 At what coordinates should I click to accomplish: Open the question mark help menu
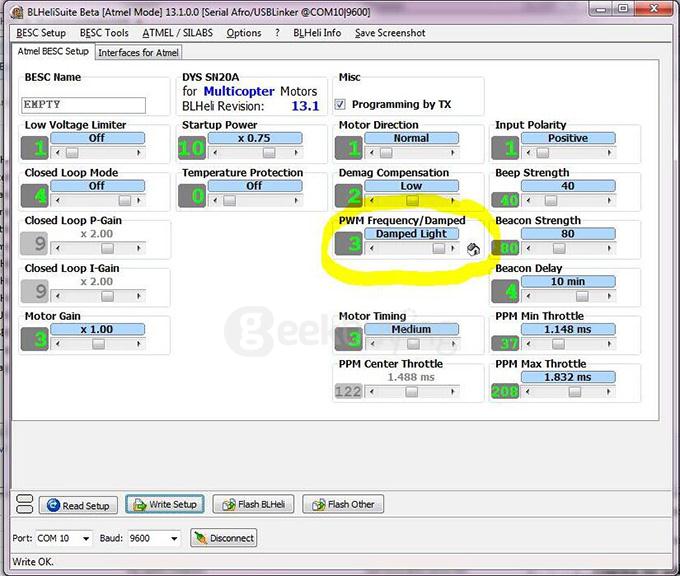coord(277,33)
